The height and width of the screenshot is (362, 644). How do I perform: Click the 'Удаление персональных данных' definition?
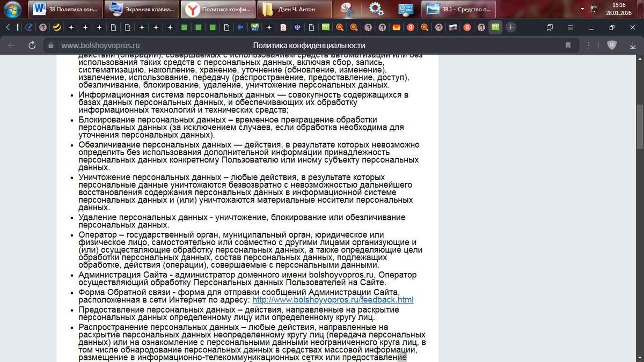(x=242, y=221)
